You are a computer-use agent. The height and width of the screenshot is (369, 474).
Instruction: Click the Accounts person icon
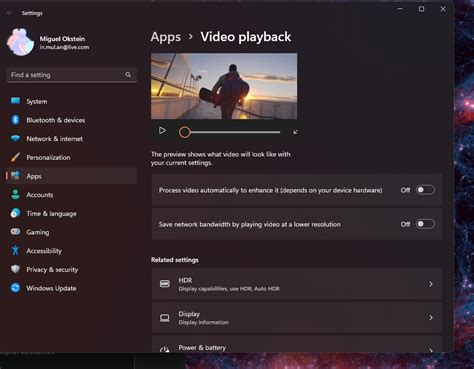click(x=15, y=194)
